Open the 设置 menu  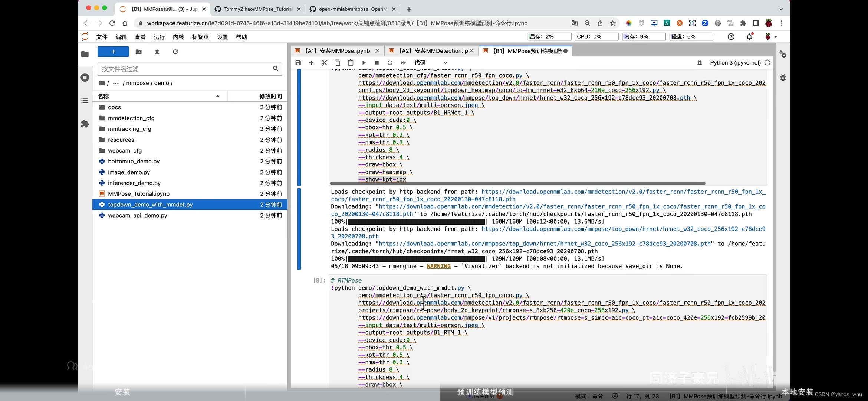pyautogui.click(x=222, y=37)
